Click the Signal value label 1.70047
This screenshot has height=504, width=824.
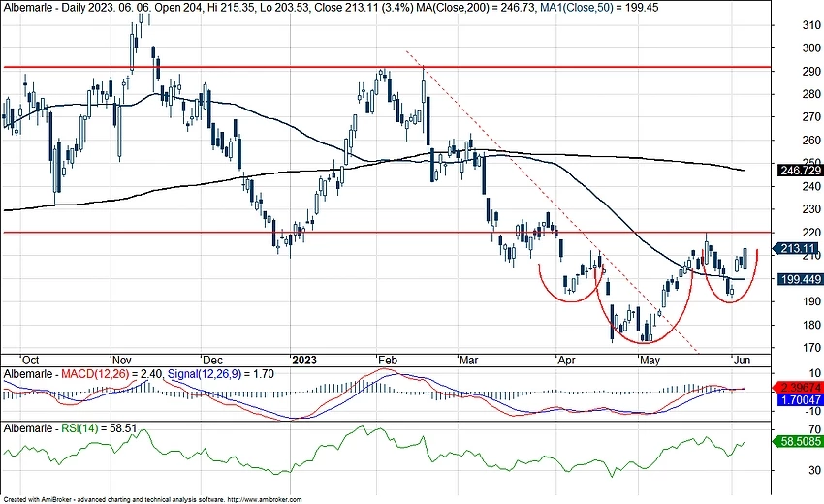(x=801, y=400)
